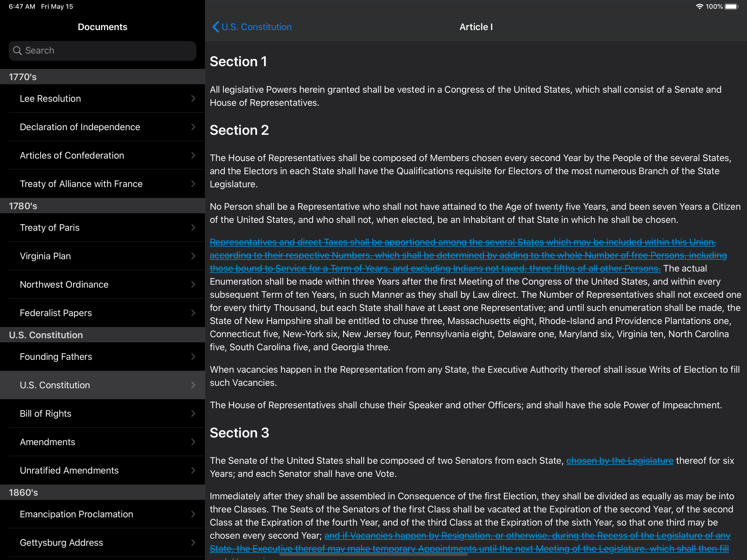The height and width of the screenshot is (560, 747).
Task: Tap chevron beside Federalist Papers
Action: (x=193, y=313)
